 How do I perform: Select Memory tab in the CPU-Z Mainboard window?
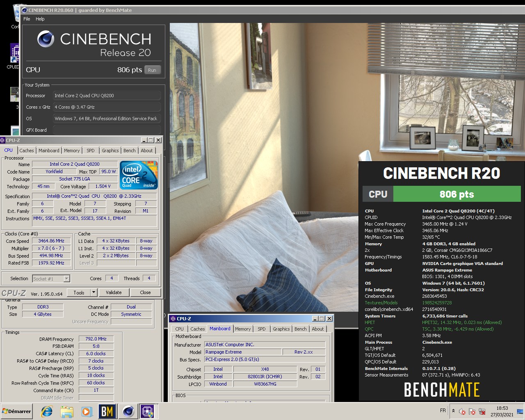[x=243, y=329]
